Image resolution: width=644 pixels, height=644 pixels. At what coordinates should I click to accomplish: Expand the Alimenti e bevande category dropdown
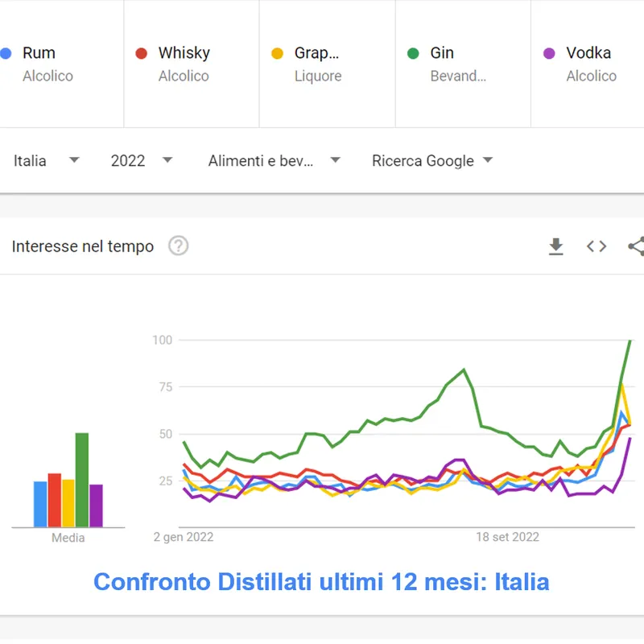point(274,160)
